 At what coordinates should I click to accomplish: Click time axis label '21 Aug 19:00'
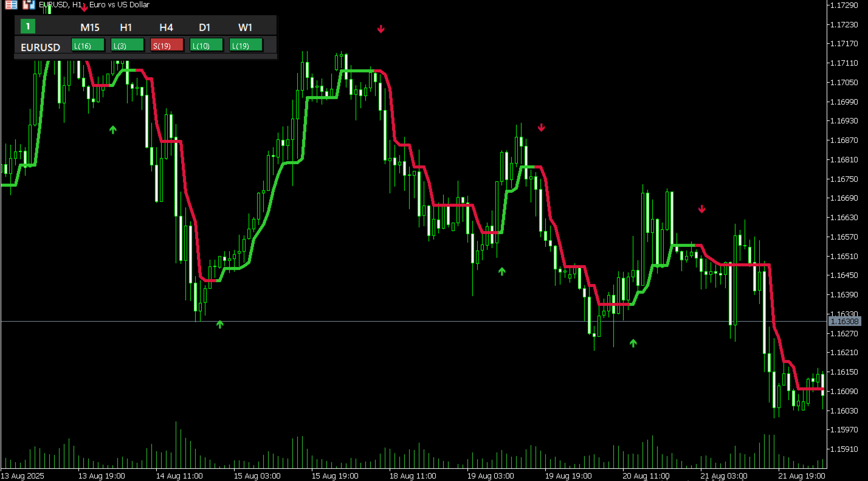802,476
